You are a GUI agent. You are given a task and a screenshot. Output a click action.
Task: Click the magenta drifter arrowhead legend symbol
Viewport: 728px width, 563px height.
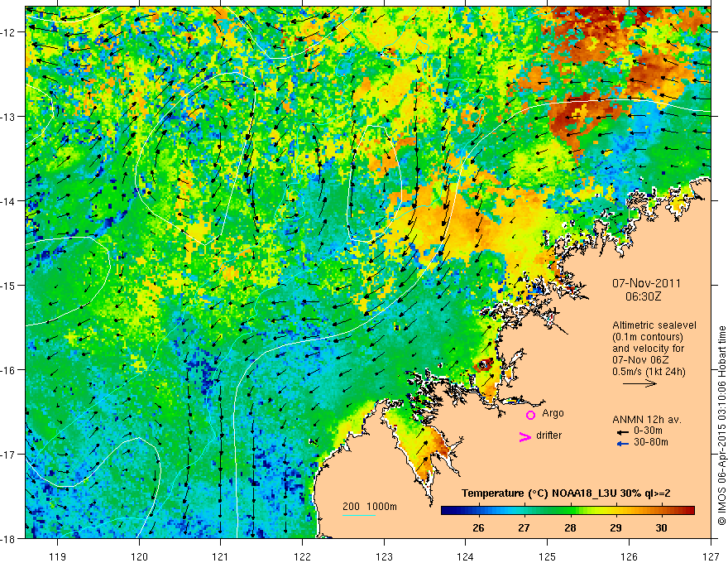point(524,436)
